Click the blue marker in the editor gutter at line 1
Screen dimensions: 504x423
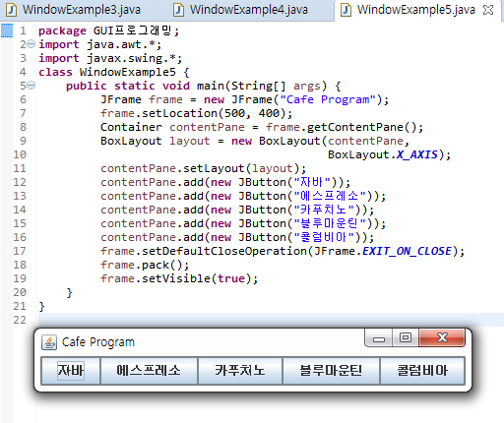7,30
